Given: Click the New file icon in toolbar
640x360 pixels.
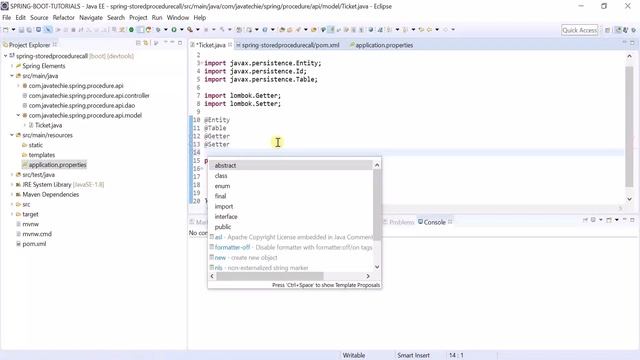Looking at the screenshot, I should (x=6, y=30).
